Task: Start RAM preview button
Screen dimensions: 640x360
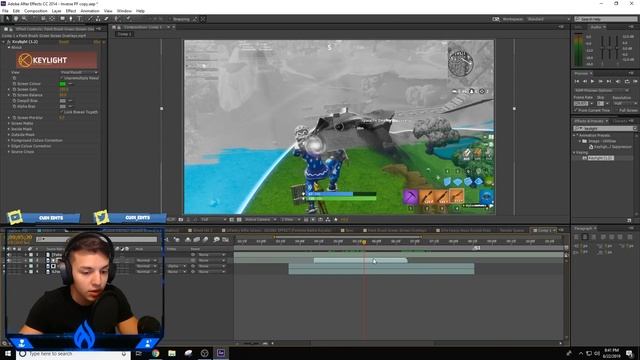Action: [x=635, y=82]
